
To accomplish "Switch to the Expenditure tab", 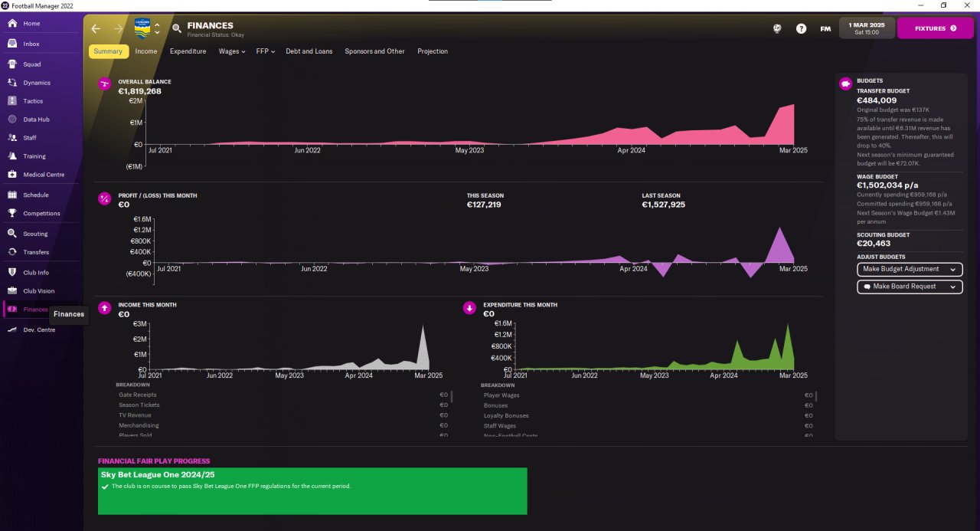I will (188, 51).
